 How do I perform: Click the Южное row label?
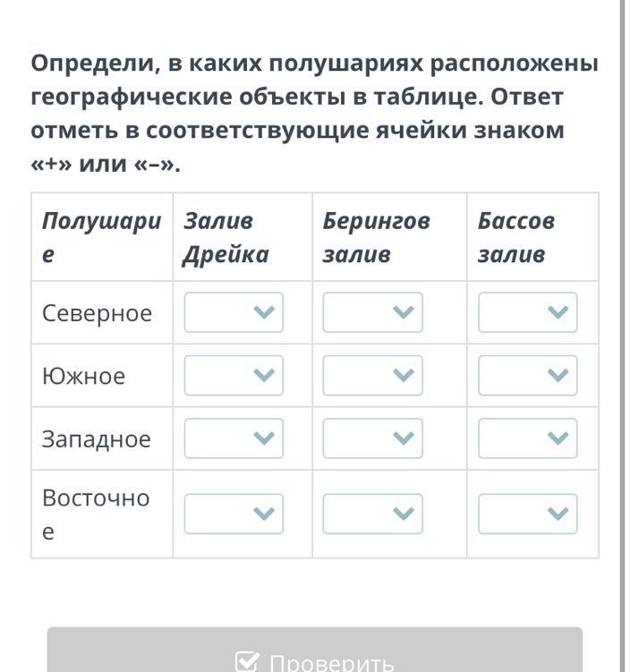click(x=83, y=376)
